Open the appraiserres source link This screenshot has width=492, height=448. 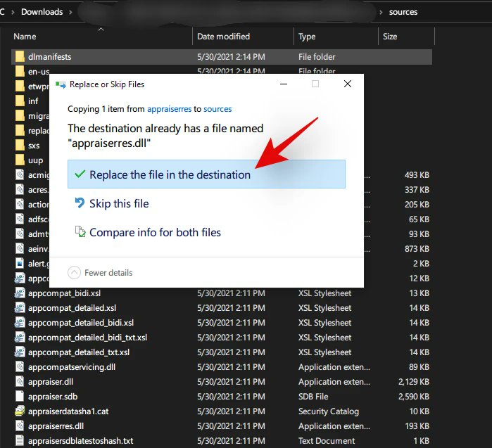click(169, 109)
